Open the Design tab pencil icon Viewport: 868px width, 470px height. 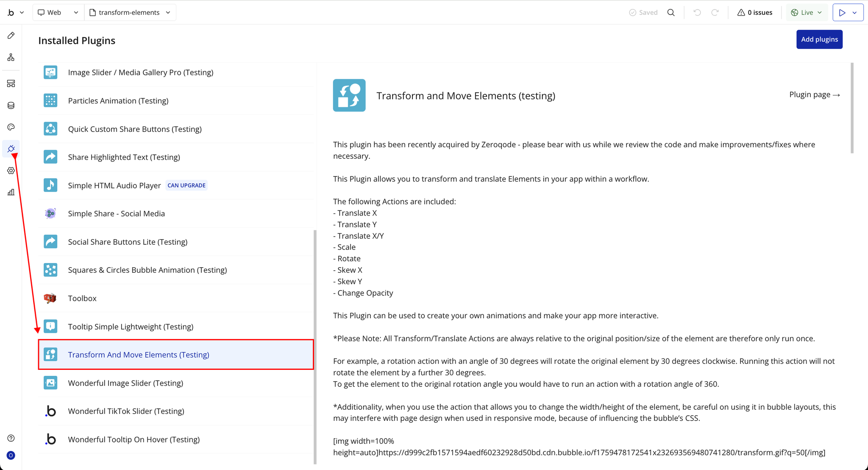point(11,35)
